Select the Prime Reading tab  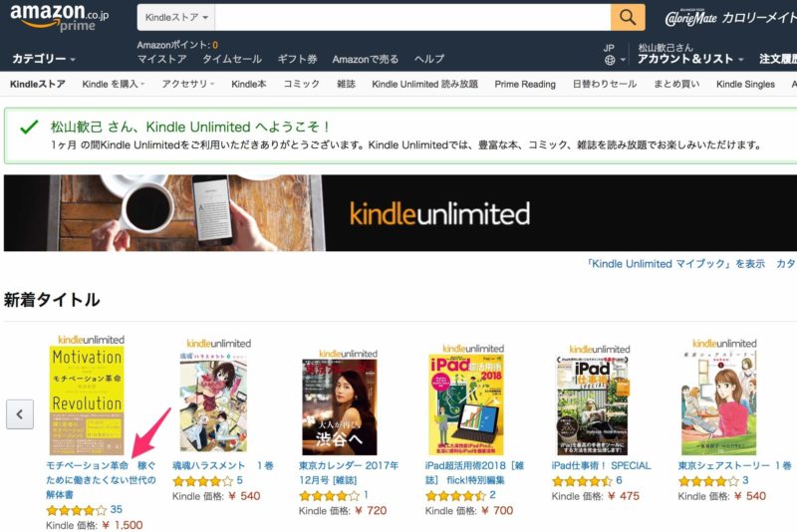pos(525,84)
